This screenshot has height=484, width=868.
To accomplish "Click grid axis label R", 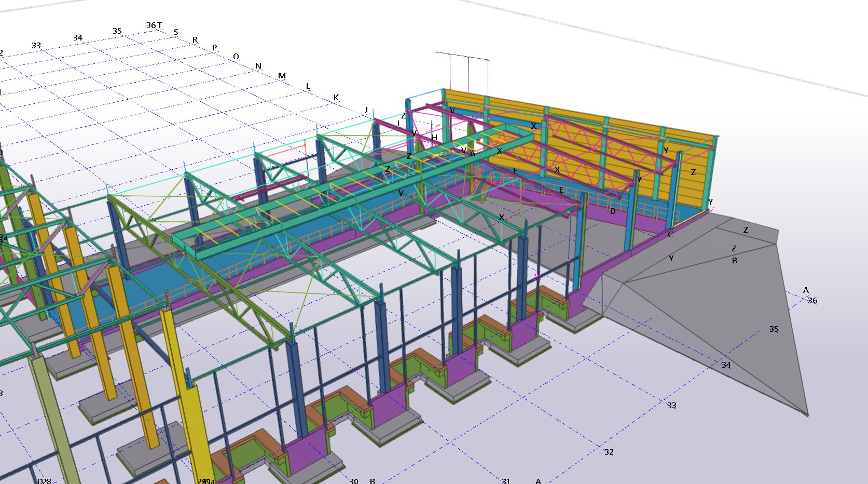I will click(195, 40).
